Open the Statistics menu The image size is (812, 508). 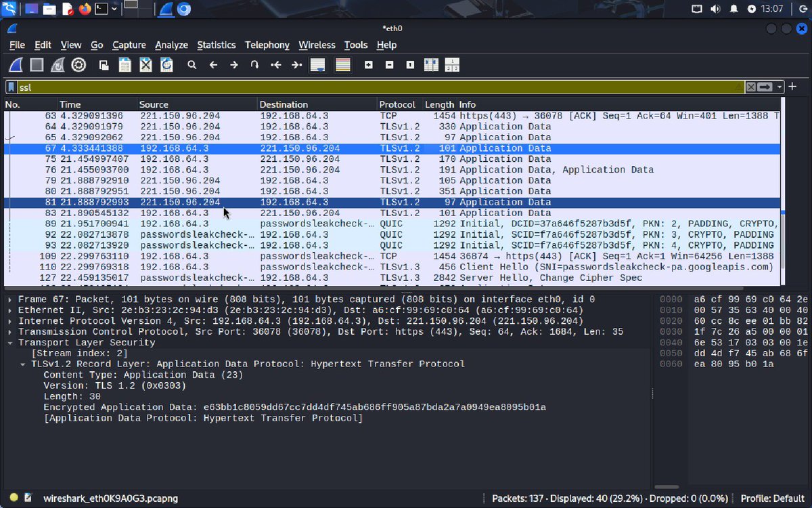[x=217, y=45]
